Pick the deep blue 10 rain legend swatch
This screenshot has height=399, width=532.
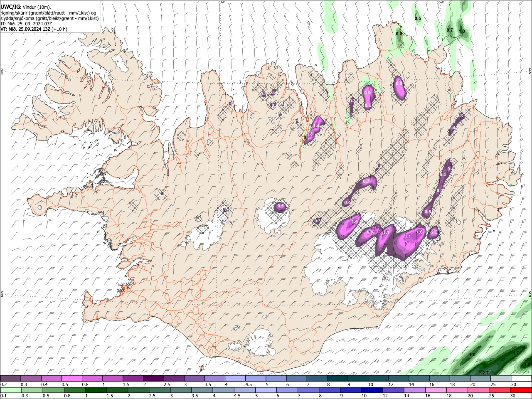coord(372,390)
